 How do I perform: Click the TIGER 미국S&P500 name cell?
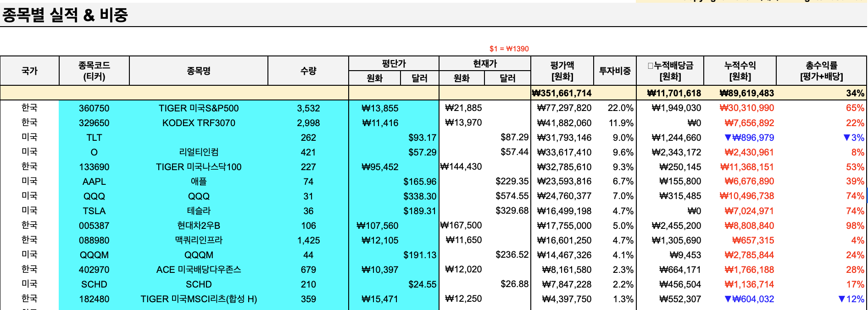pos(198,108)
